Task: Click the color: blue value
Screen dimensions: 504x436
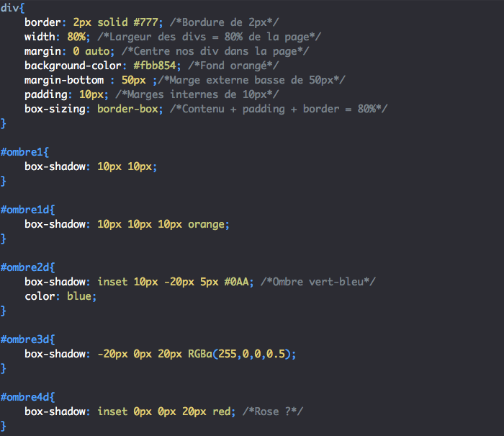Action: pyautogui.click(x=81, y=295)
